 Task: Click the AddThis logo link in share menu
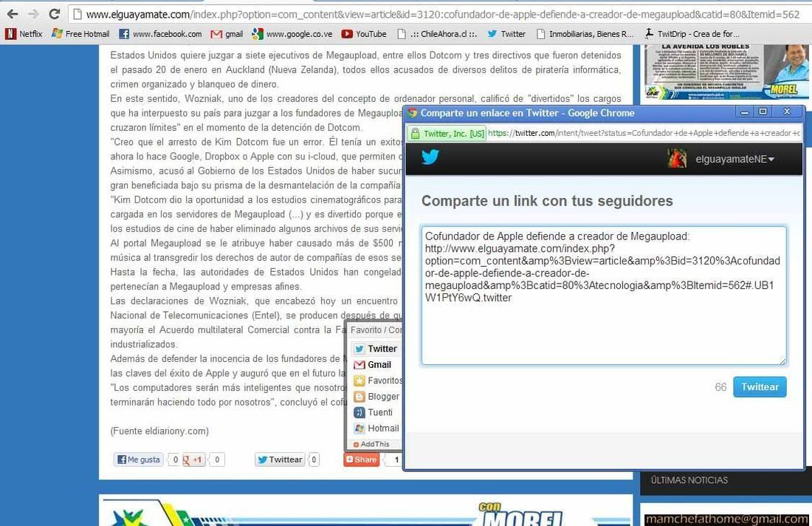coord(371,444)
